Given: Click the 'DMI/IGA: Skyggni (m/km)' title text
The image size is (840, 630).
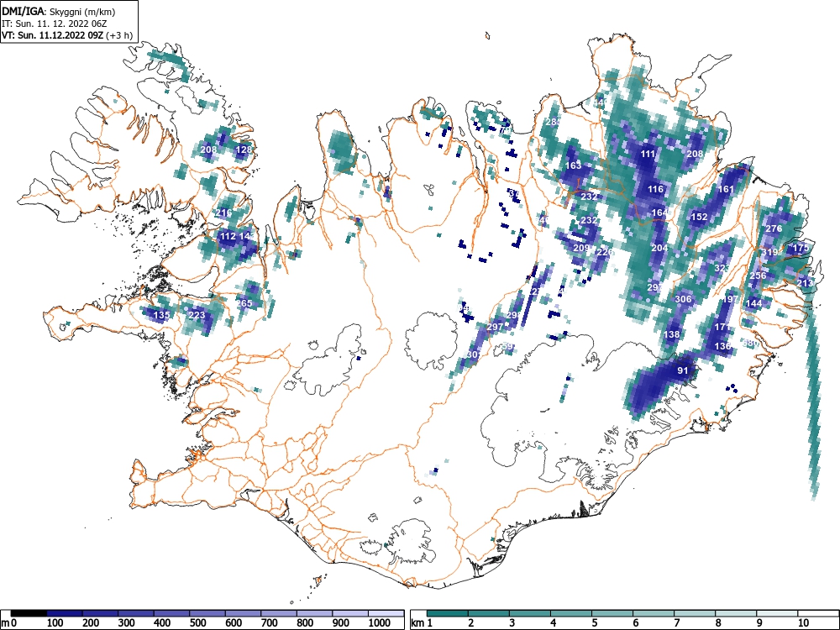Looking at the screenshot, I should point(59,11).
